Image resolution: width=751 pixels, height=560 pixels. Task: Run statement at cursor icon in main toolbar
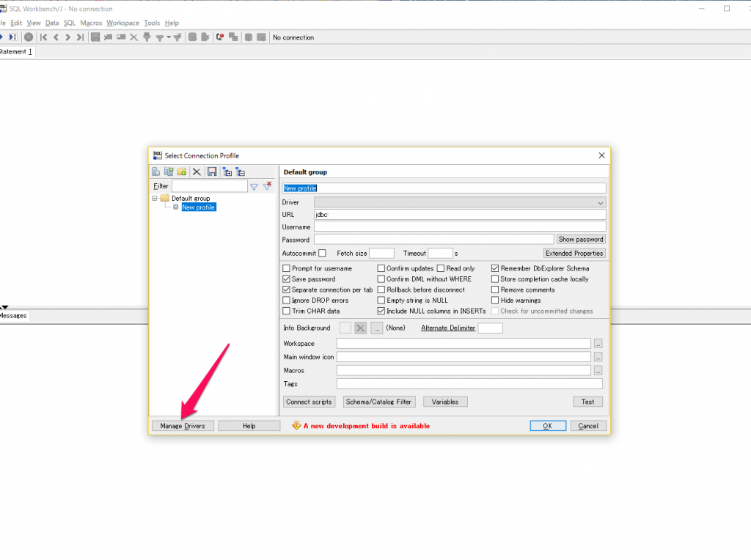[x=13, y=37]
